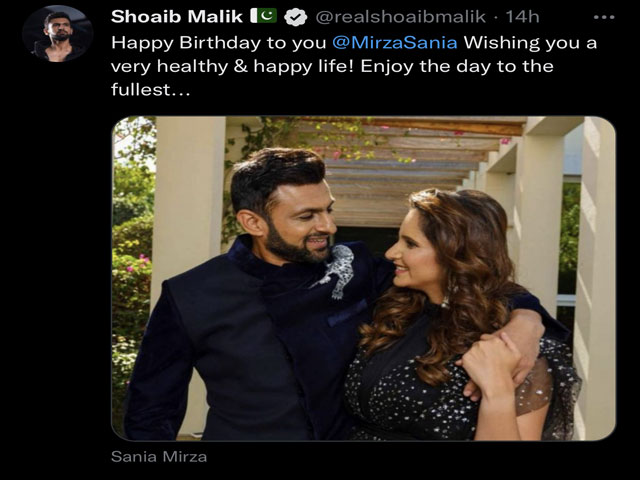Image resolution: width=640 pixels, height=480 pixels.
Task: Click the trailing word 'fullest…'
Action: click(x=151, y=89)
